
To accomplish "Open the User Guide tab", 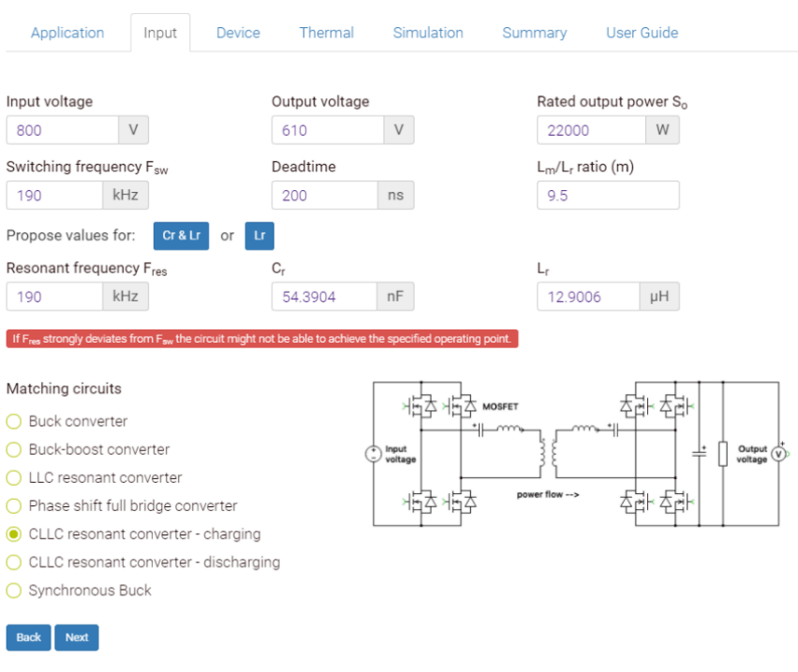I will click(642, 33).
